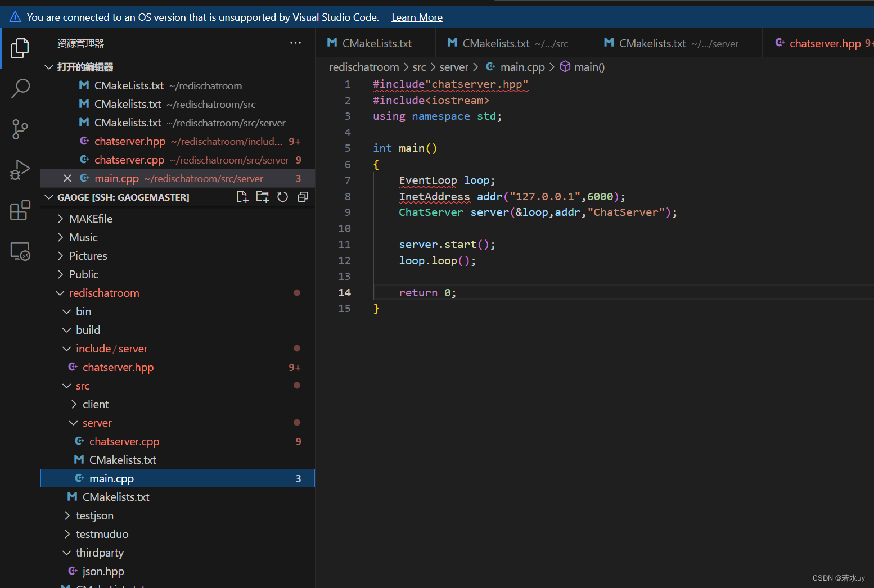Open CMakelists.txt inside server folder
The height and width of the screenshot is (588, 874).
click(x=178, y=460)
